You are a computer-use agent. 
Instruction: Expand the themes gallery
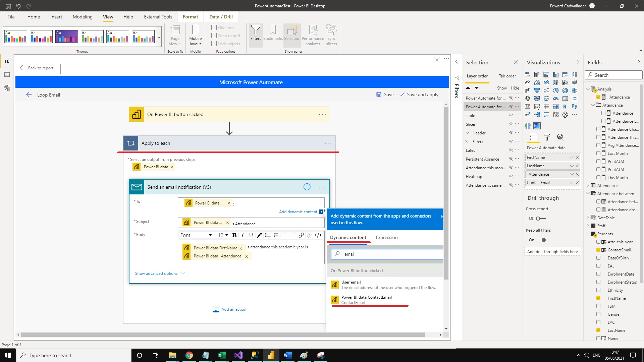[x=159, y=37]
